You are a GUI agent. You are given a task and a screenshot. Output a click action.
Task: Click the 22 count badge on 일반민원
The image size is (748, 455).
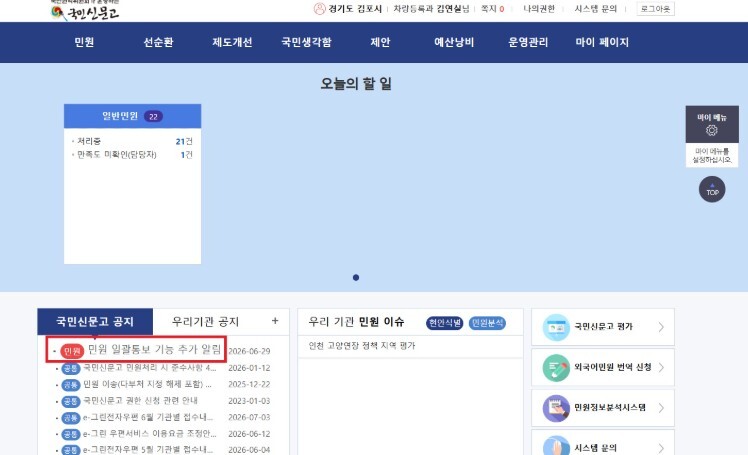click(153, 116)
